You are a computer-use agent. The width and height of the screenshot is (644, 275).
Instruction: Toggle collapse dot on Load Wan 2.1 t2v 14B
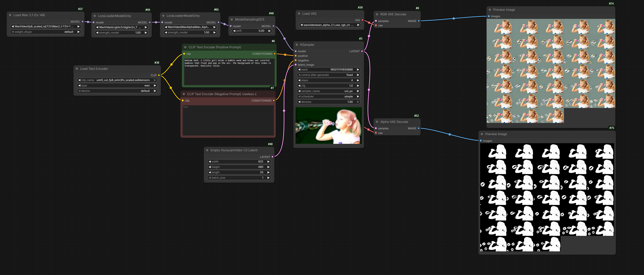click(10, 15)
